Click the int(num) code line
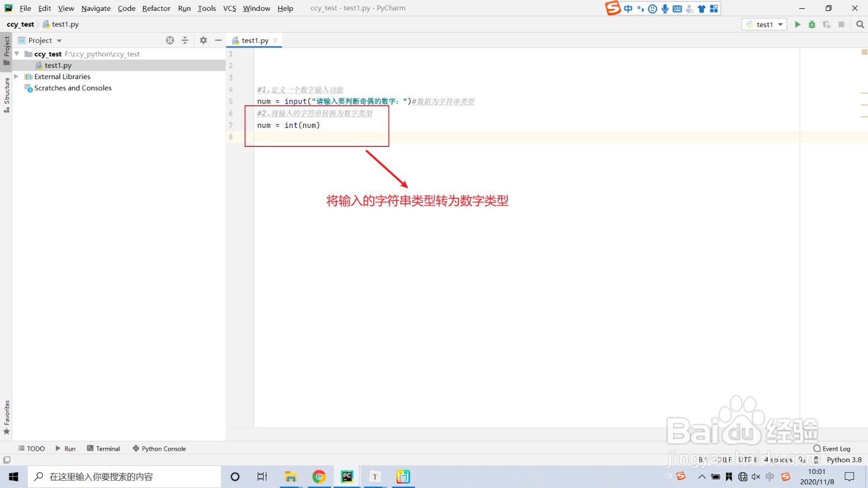The width and height of the screenshot is (868, 488). point(289,125)
